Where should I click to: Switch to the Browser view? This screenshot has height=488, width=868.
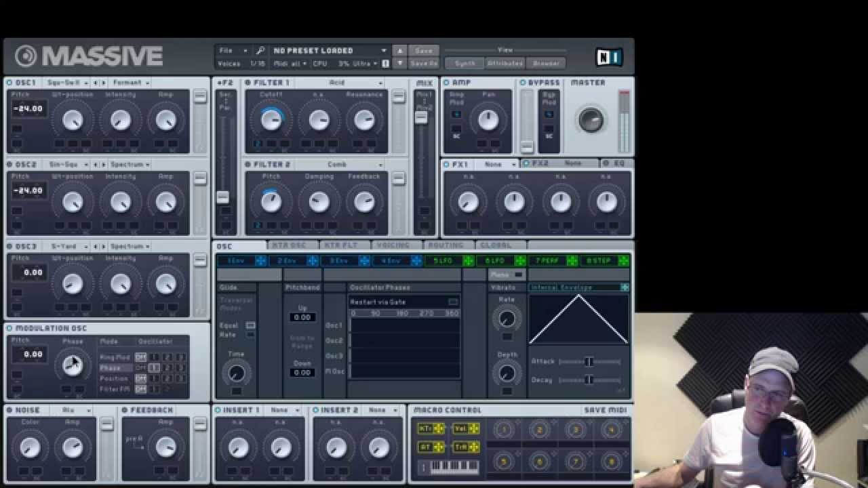[546, 64]
